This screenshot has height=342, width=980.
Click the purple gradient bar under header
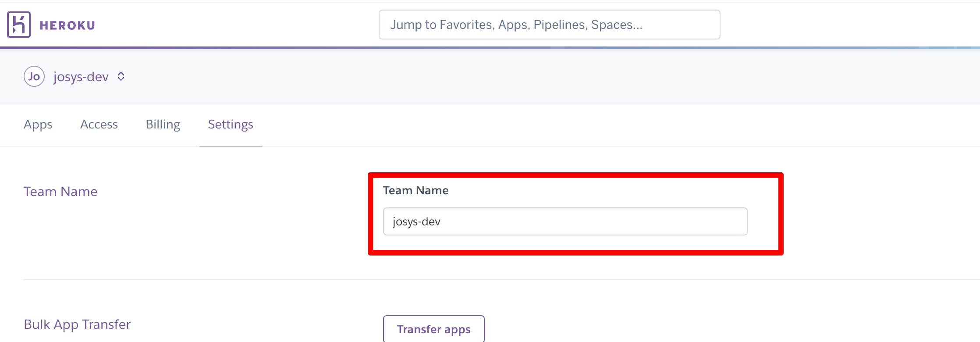point(490,48)
